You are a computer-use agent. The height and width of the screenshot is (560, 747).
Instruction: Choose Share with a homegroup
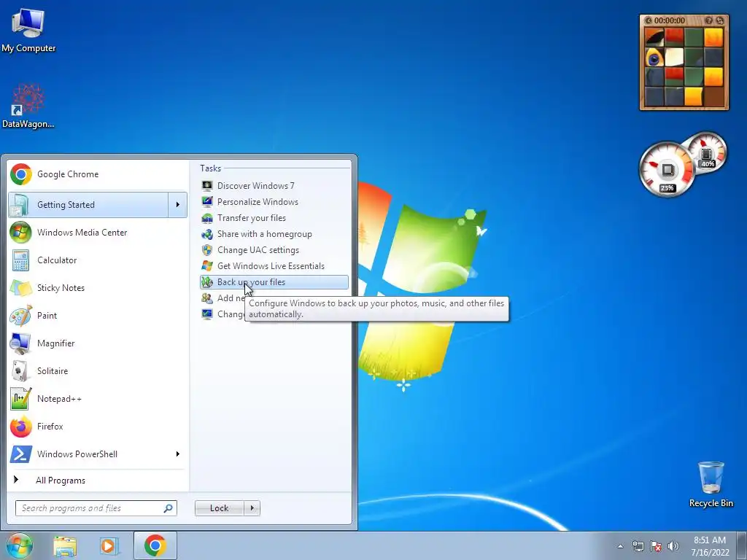click(x=274, y=234)
